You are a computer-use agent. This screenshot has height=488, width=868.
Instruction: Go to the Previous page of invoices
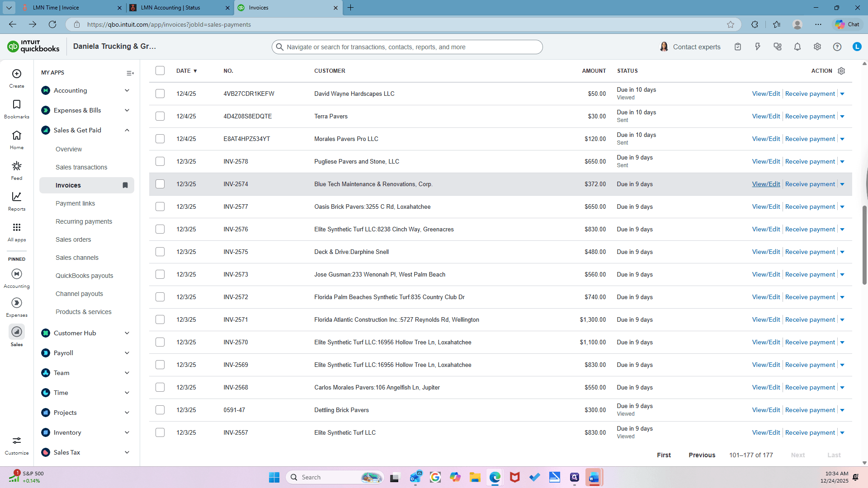702,455
